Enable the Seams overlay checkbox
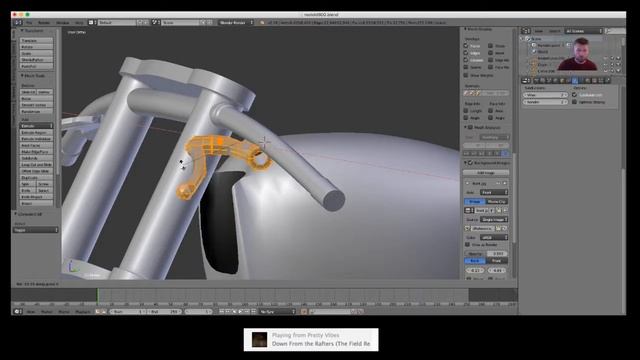Image resolution: width=640 pixels, height=360 pixels. pos(466,67)
